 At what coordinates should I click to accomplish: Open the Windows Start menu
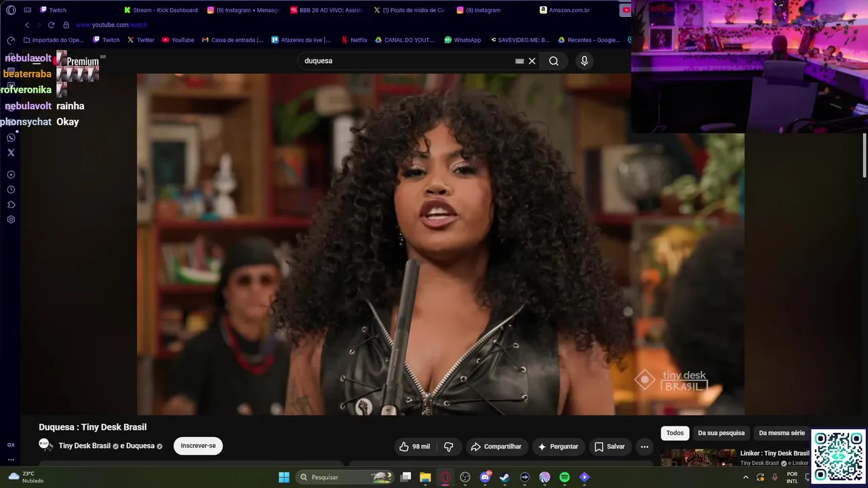pyautogui.click(x=284, y=477)
